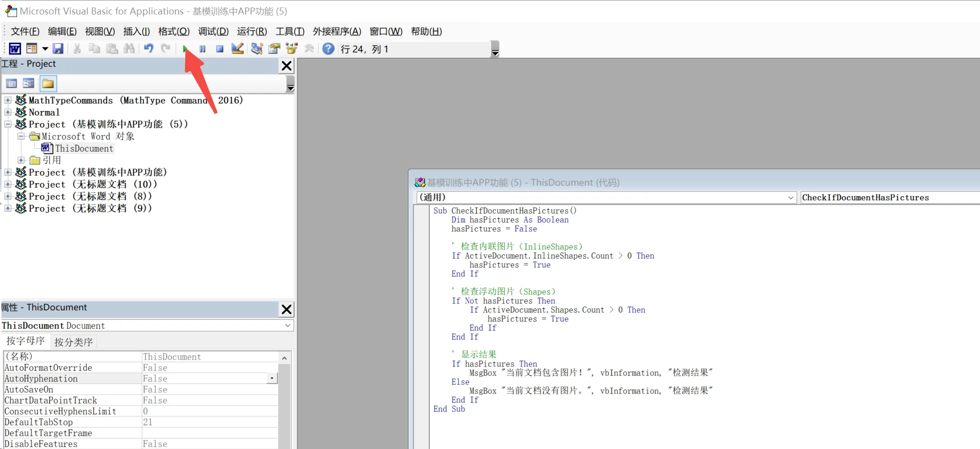
Task: Switch to the 按分类序 tab
Action: [x=74, y=342]
